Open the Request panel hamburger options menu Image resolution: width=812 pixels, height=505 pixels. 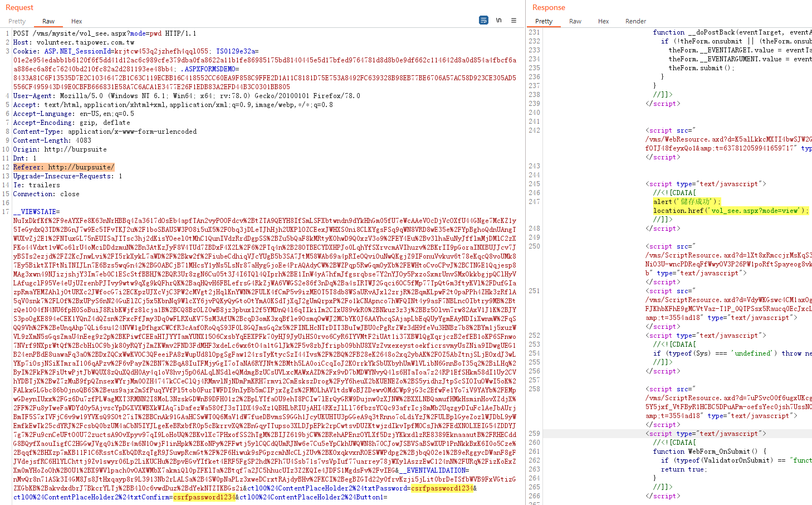513,20
